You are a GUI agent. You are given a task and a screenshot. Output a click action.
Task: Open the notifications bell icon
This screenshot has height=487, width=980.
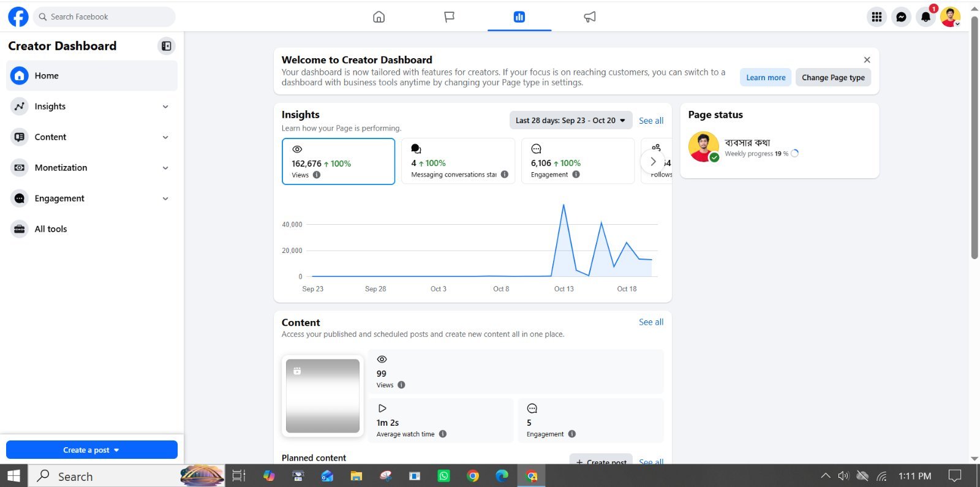925,17
